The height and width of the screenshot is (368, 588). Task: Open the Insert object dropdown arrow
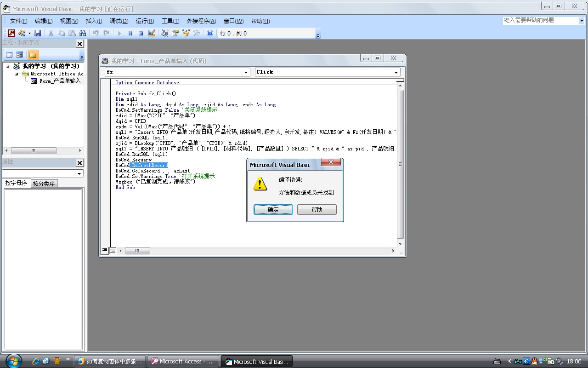(29, 33)
